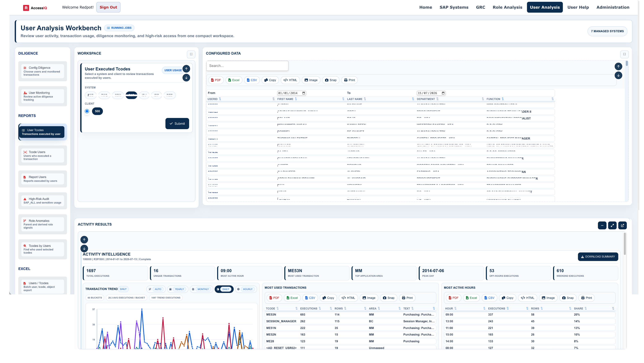Open Tcodes by Users report card
This screenshot has width=644, height=363.
tap(42, 249)
